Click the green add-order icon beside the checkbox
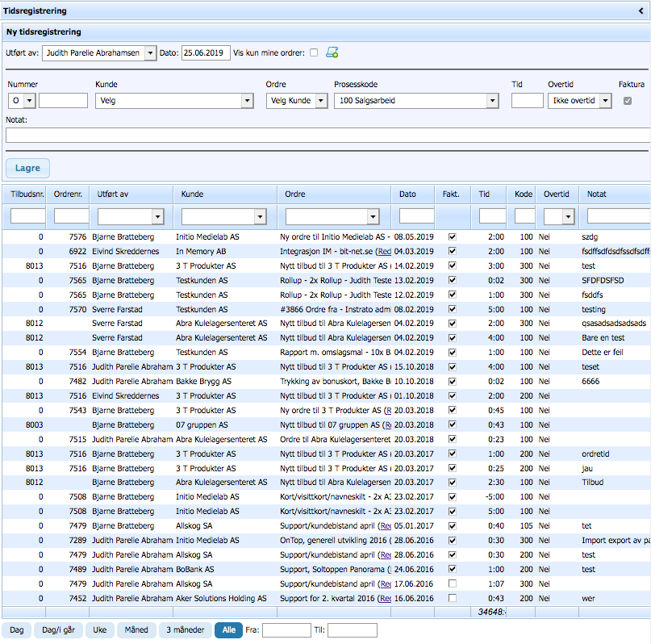This screenshot has width=651, height=644. (x=332, y=53)
